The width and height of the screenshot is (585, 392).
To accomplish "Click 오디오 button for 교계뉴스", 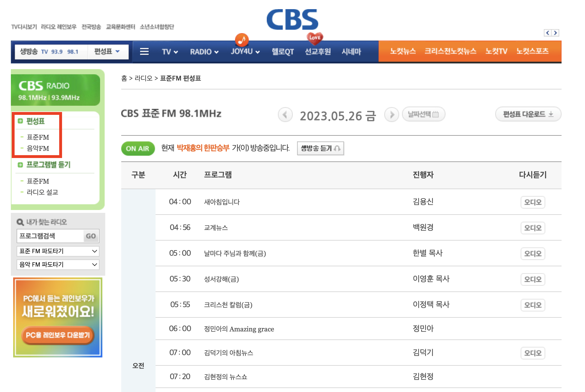I will tap(533, 228).
